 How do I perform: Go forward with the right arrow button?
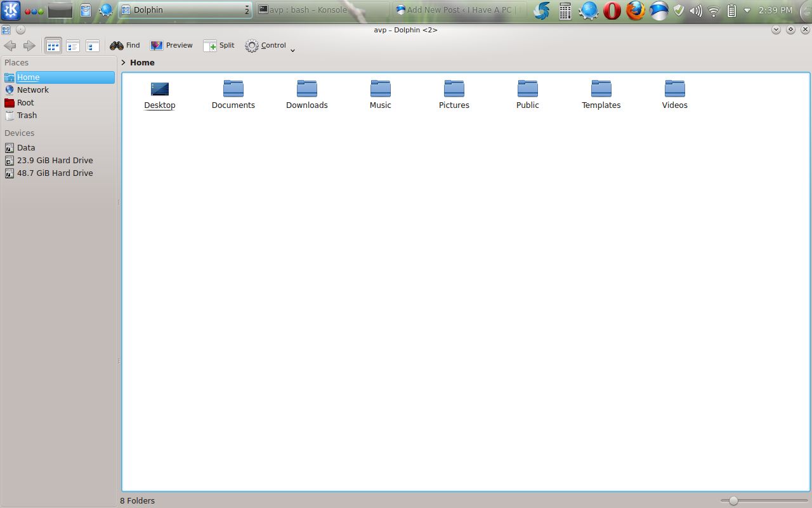29,46
